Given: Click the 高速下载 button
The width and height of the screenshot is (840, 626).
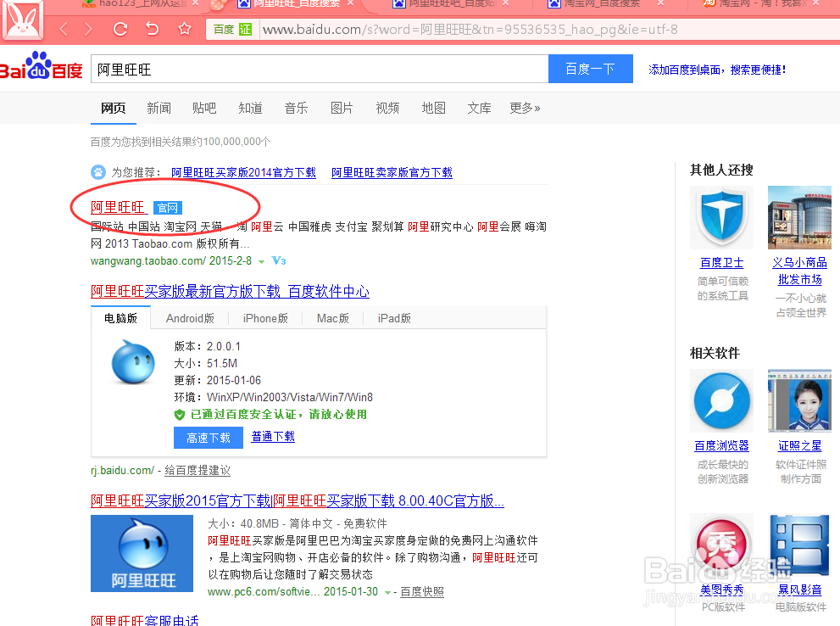Looking at the screenshot, I should pyautogui.click(x=209, y=438).
